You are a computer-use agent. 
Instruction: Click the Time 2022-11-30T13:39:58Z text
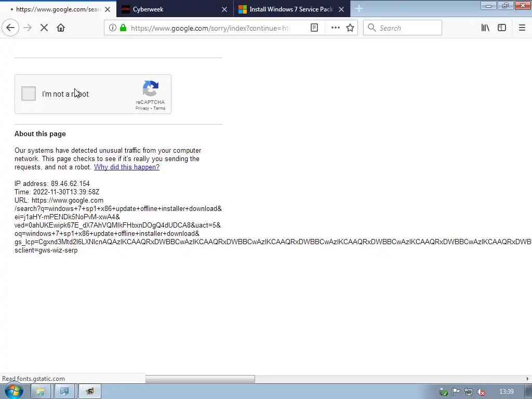[57, 192]
